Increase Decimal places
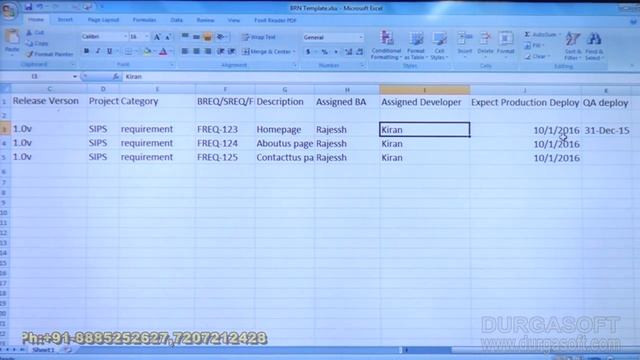Screen dimensions: 640x360 (x=348, y=52)
